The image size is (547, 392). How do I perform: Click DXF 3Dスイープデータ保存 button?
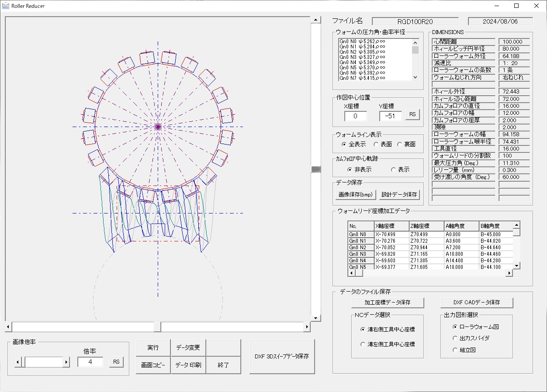click(x=282, y=356)
